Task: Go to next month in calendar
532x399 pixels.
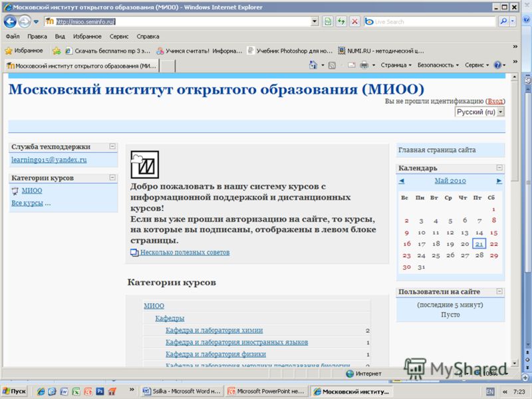Action: click(499, 181)
